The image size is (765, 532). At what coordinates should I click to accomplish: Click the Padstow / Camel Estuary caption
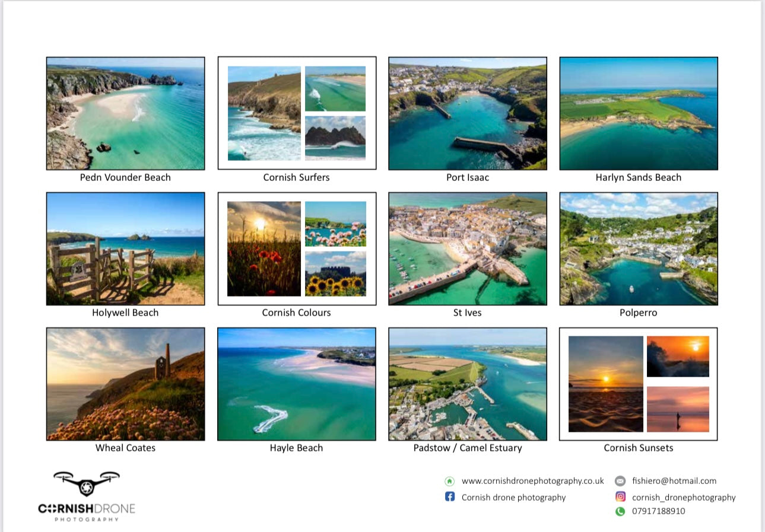click(468, 448)
